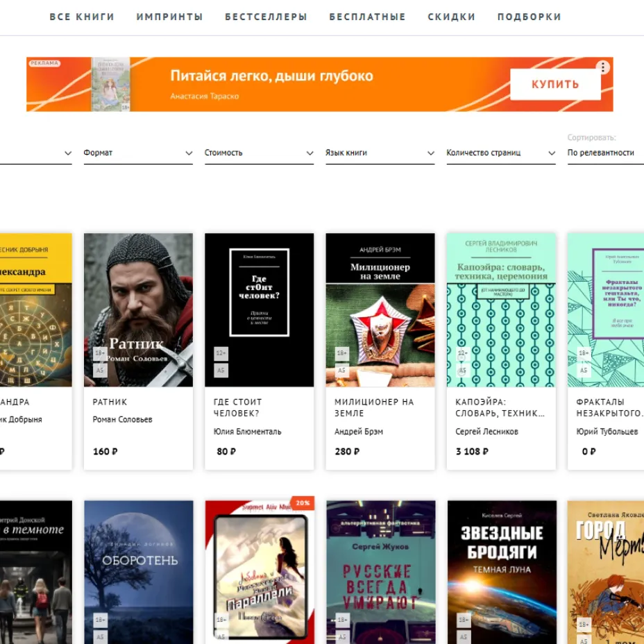Click the 160 ₽ price of Ратник
The height and width of the screenshot is (644, 644).
click(x=105, y=451)
